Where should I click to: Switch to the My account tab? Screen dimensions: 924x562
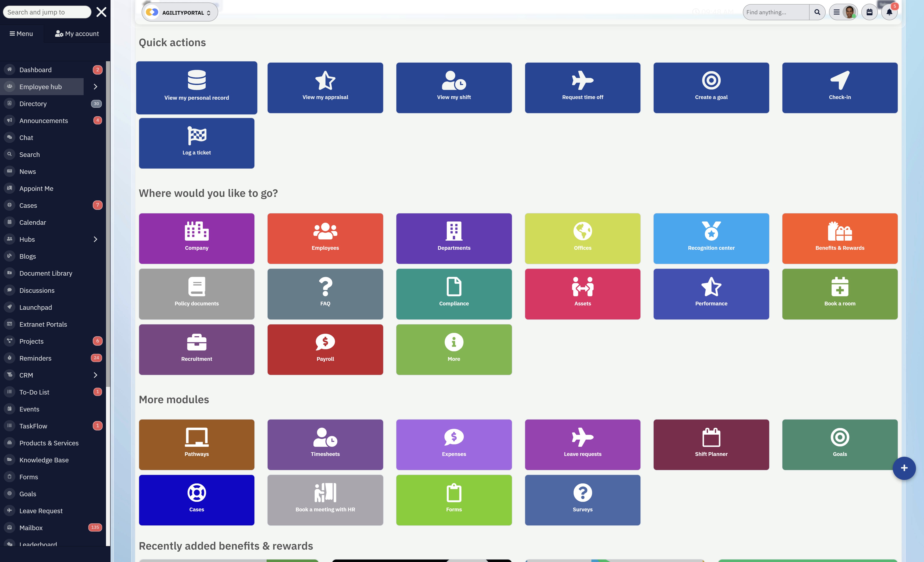(x=77, y=34)
